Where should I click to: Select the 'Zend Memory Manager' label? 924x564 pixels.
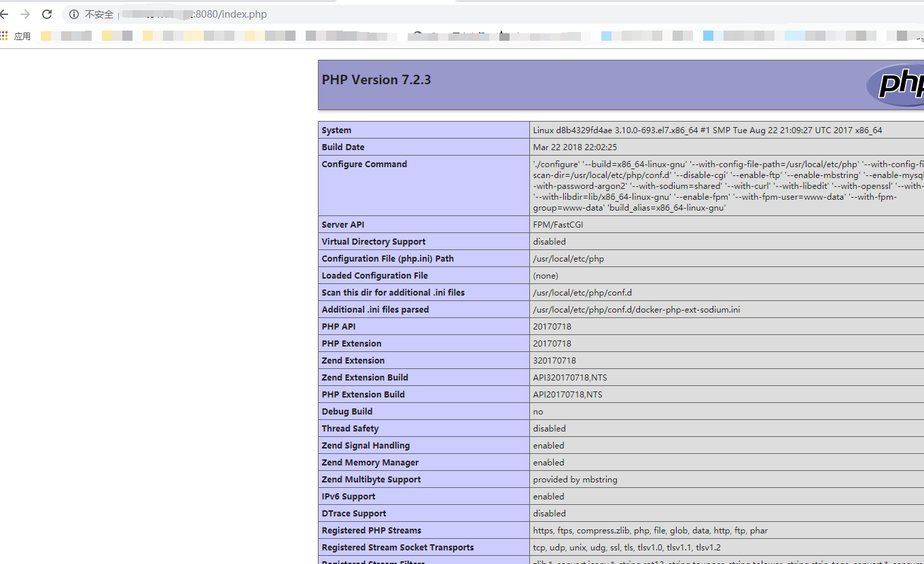[370, 463]
